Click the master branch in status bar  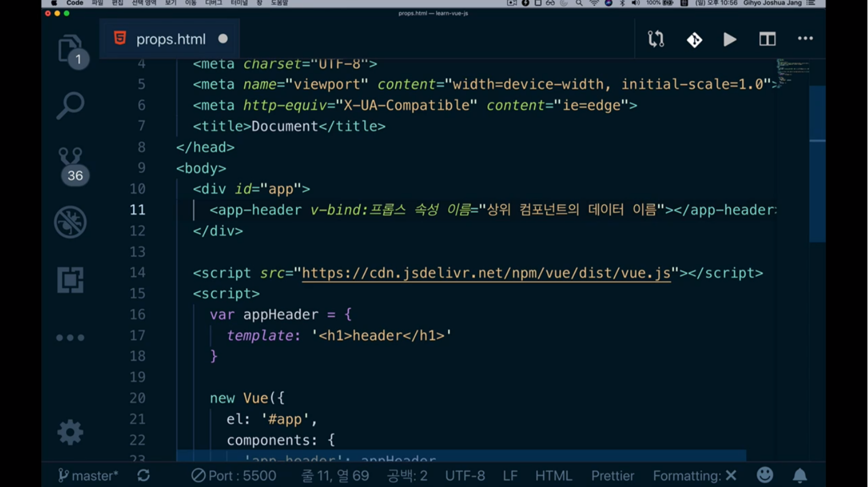[88, 475]
